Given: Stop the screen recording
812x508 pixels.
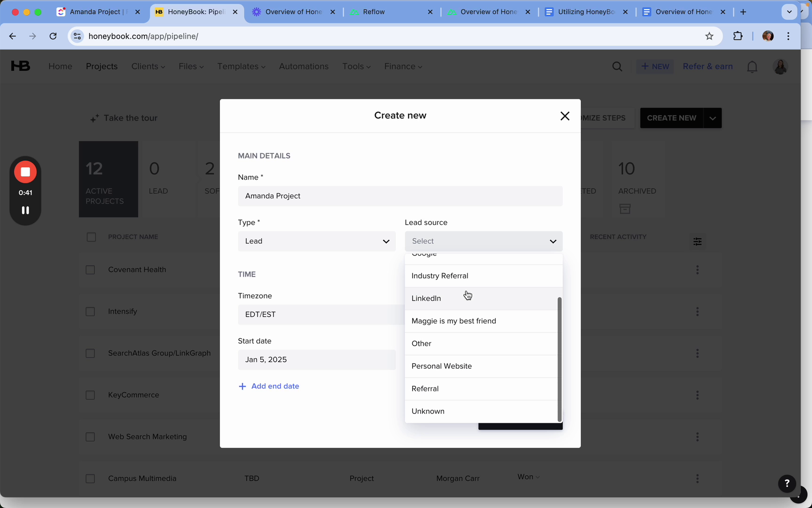Looking at the screenshot, I should coord(25,172).
